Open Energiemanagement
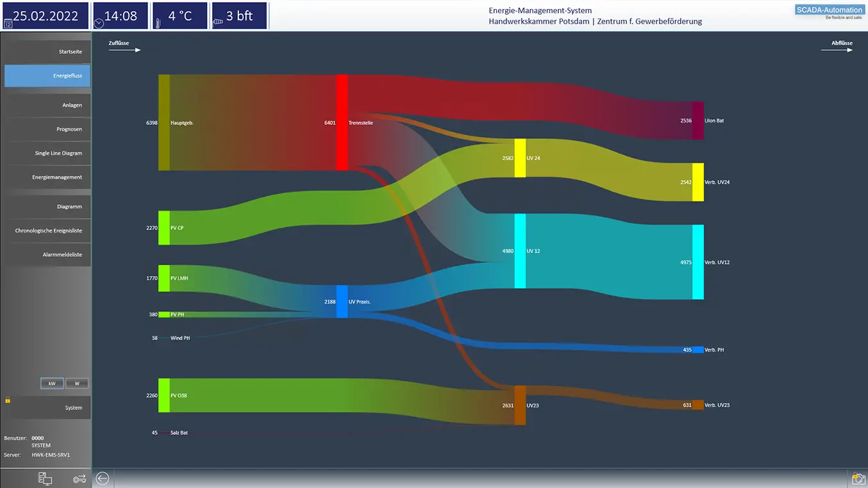The image size is (868, 488). (x=47, y=177)
